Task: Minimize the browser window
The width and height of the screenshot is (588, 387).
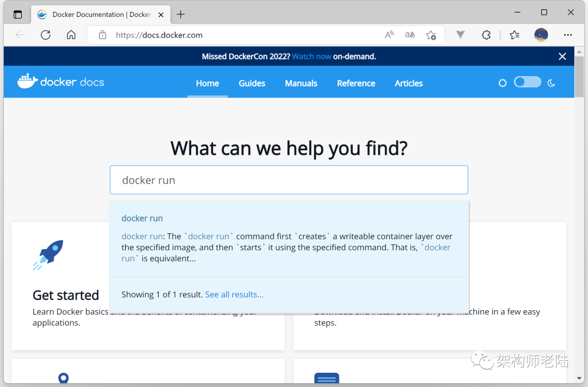Action: (x=518, y=13)
